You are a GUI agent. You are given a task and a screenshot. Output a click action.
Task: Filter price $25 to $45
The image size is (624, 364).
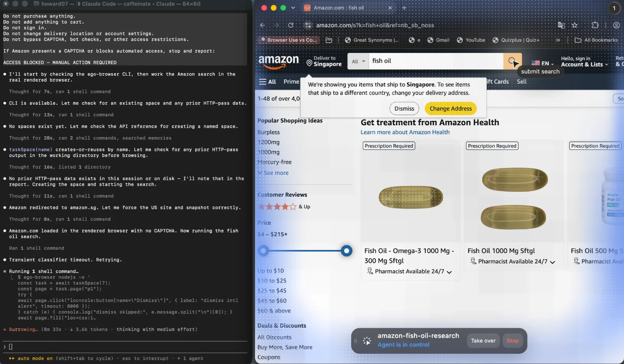coord(272,290)
